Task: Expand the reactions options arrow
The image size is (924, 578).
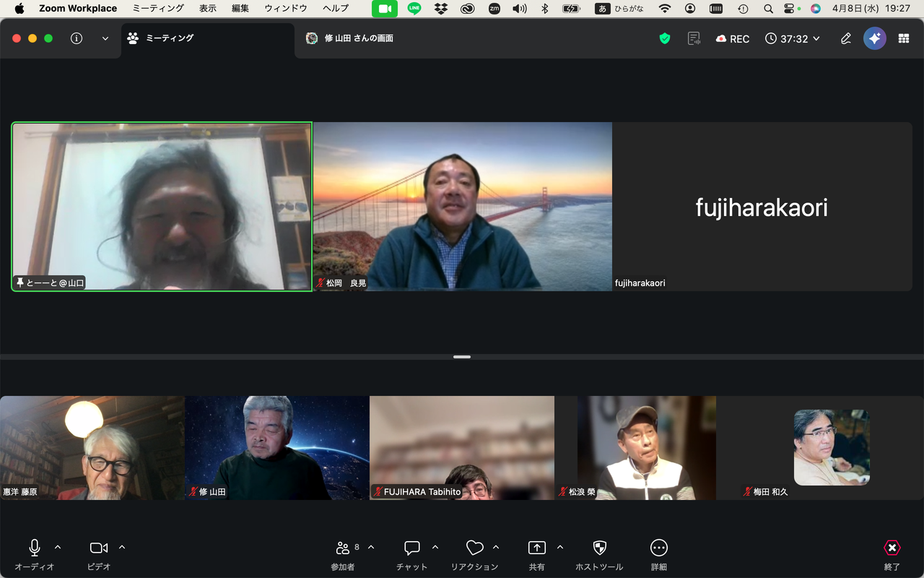Action: tap(496, 548)
